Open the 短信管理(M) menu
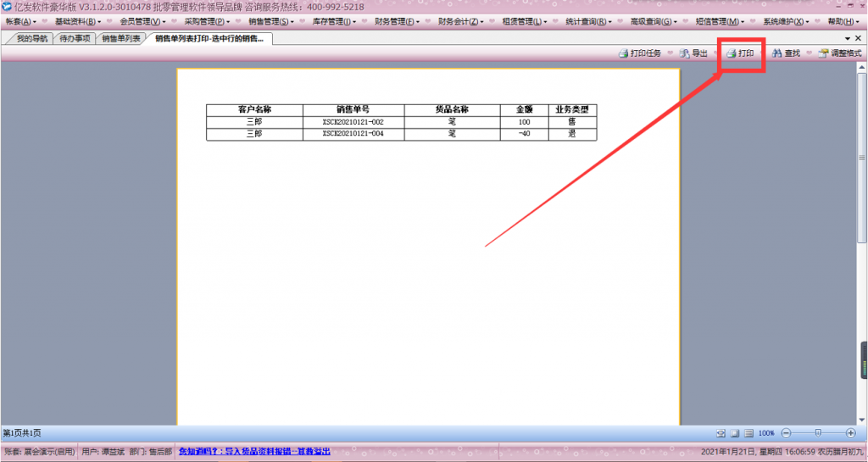This screenshot has height=462, width=868. click(x=720, y=21)
